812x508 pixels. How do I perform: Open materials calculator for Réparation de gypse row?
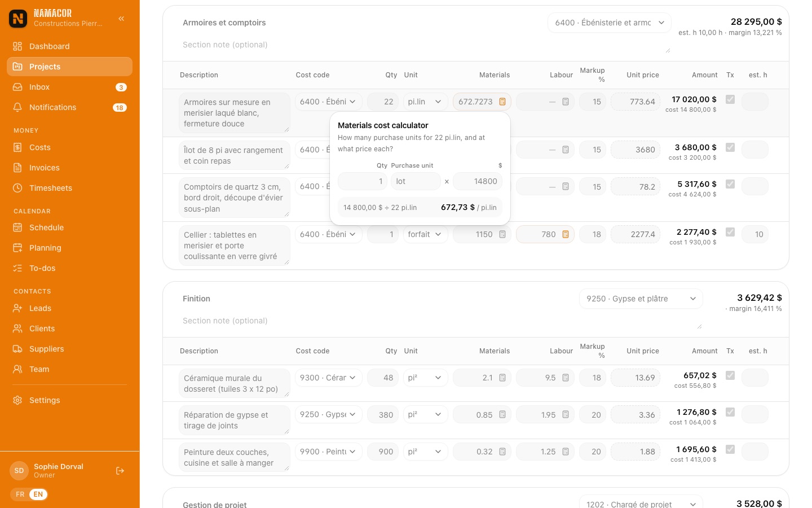(x=502, y=414)
